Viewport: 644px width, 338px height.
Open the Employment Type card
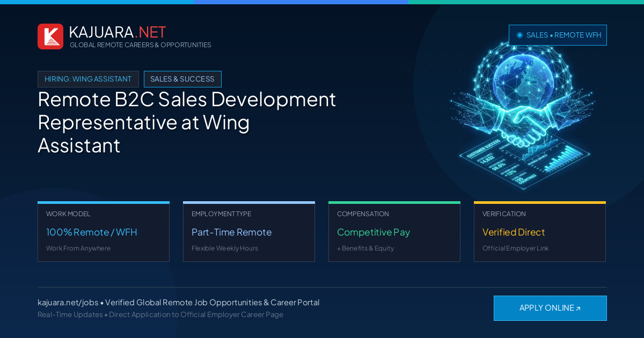click(x=249, y=232)
